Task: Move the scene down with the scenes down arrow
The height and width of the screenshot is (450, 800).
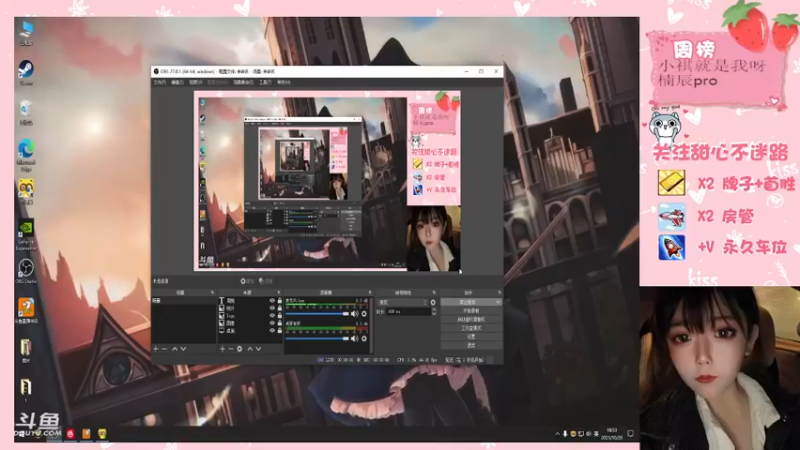Action: 184,348
